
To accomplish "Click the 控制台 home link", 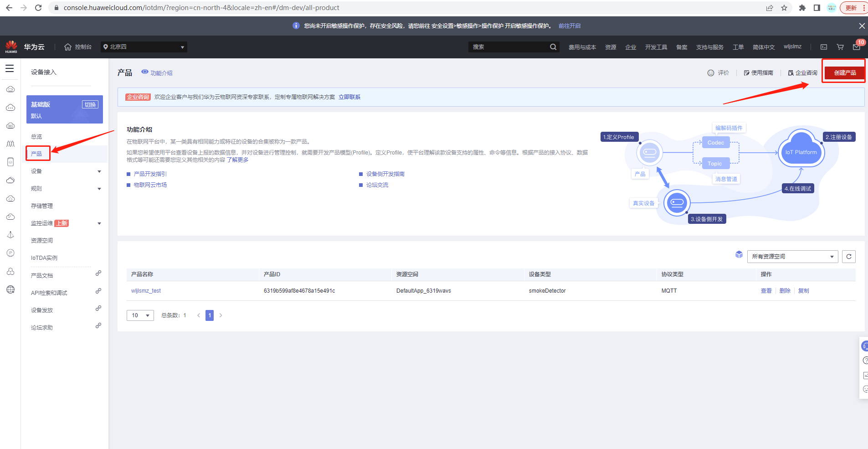I will [x=78, y=47].
